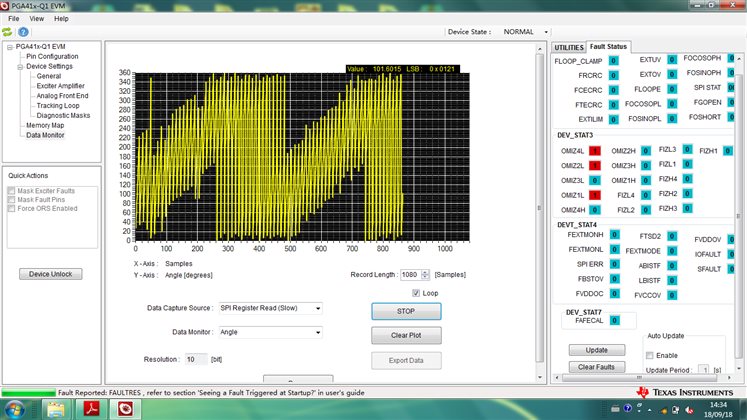The height and width of the screenshot is (420, 747).
Task: Switch to UTILITIES tab
Action: (x=569, y=48)
